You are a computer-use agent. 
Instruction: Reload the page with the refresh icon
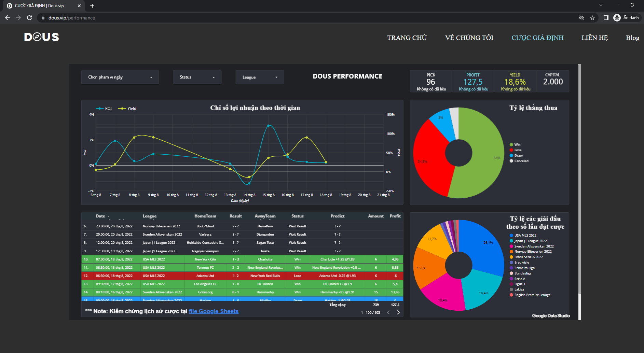coord(29,18)
